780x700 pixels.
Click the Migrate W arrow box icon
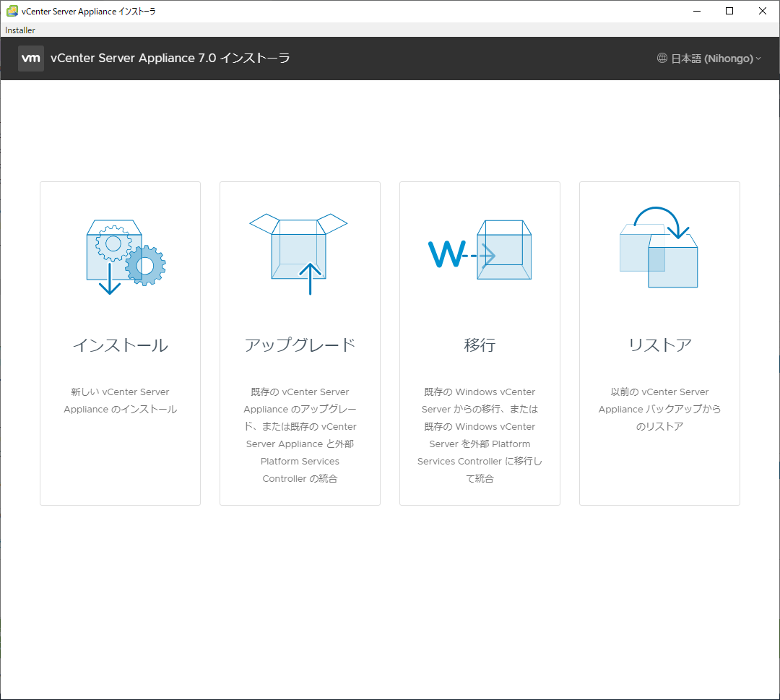pos(480,250)
